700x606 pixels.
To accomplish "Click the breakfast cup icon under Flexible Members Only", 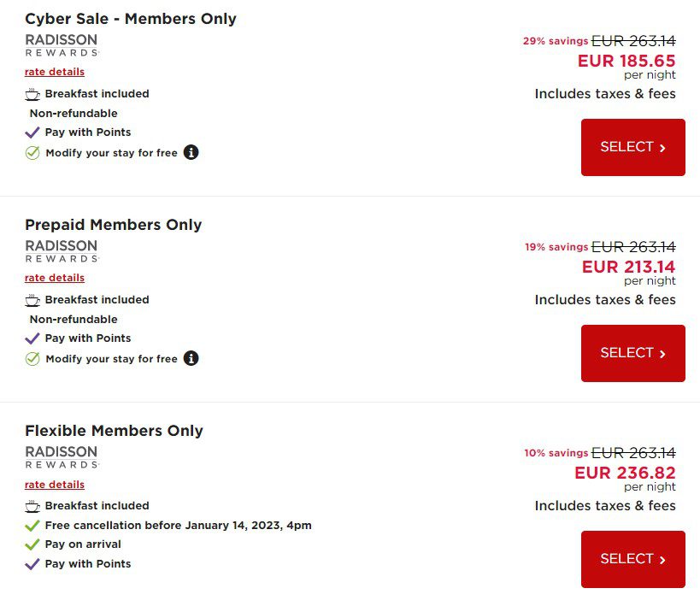I will 32,506.
